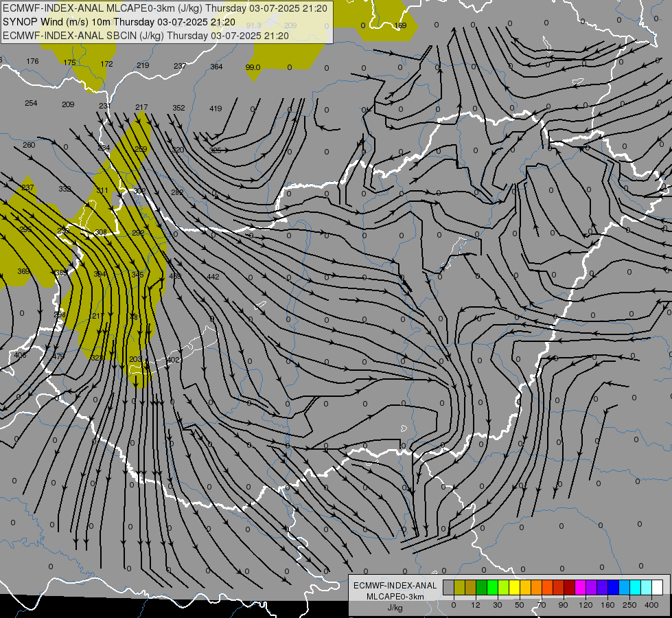Click the SBCIN header title line

(x=146, y=36)
